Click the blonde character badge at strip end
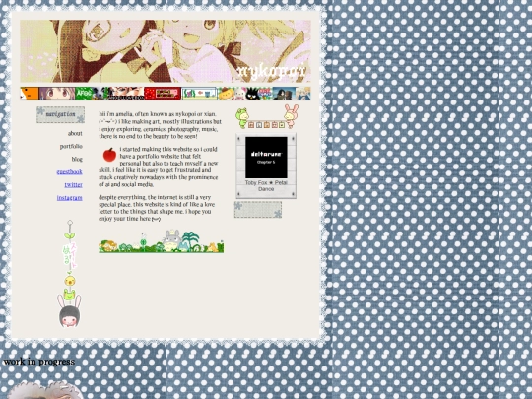532x399 pixels. point(303,94)
